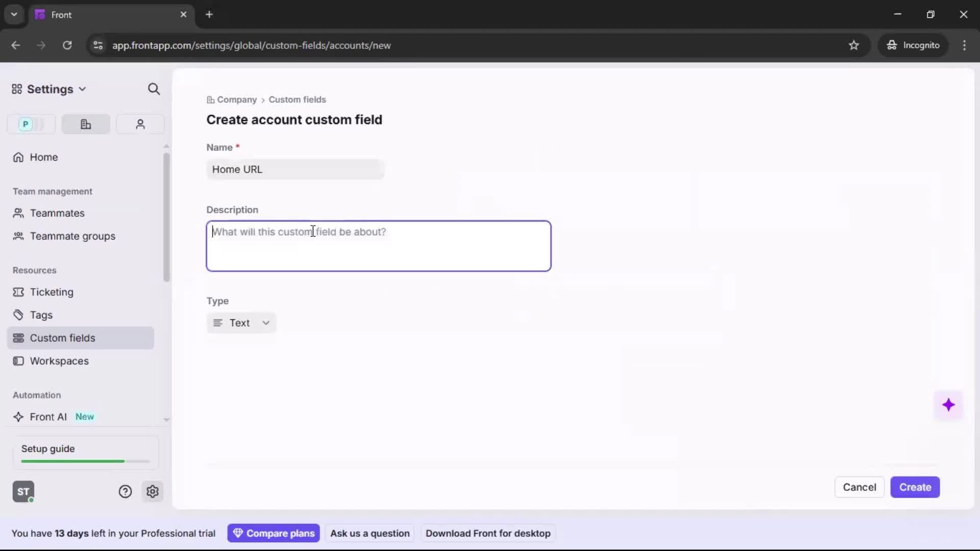Open search in the Settings sidebar
980x551 pixels.
click(x=154, y=89)
